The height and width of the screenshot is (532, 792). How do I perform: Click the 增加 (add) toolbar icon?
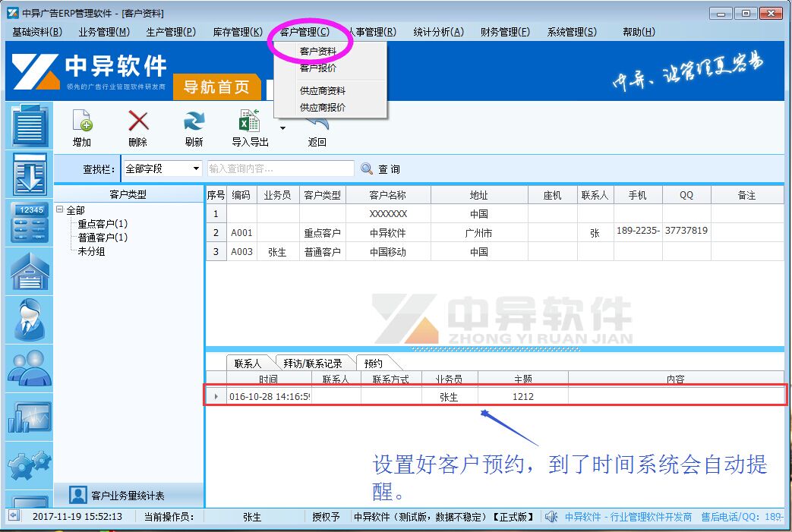point(82,121)
